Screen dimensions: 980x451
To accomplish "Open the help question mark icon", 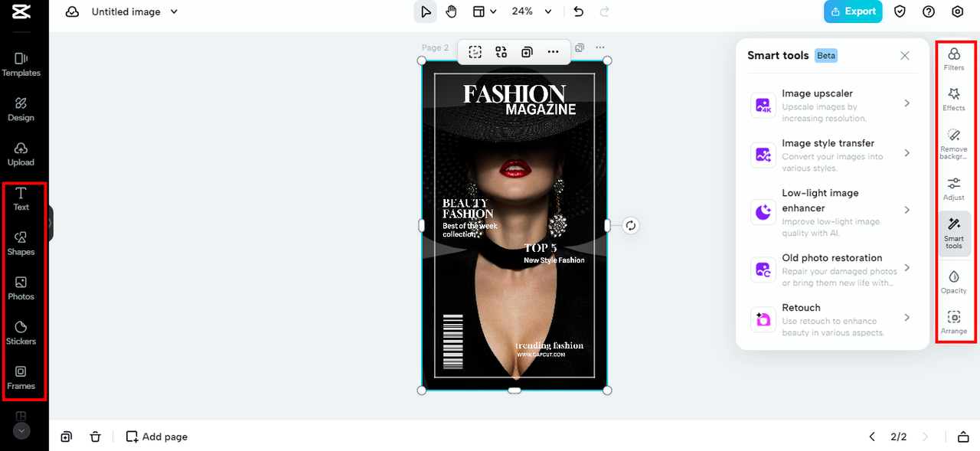I will [929, 11].
